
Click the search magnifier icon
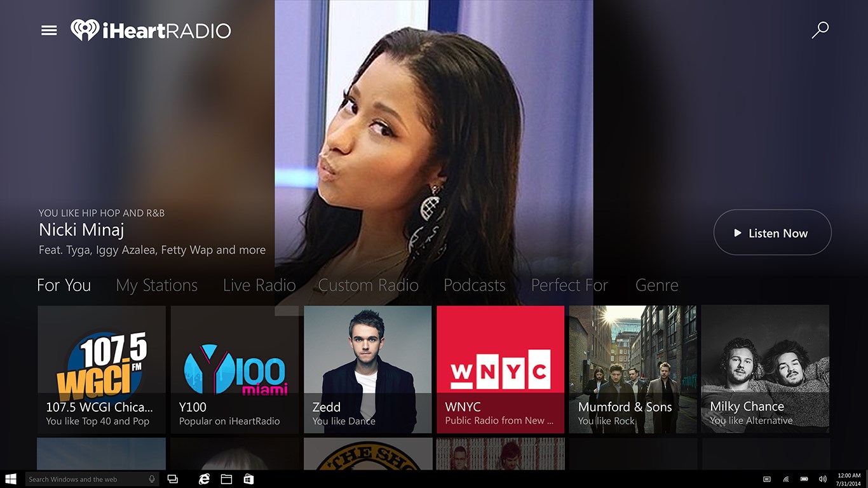tap(820, 30)
